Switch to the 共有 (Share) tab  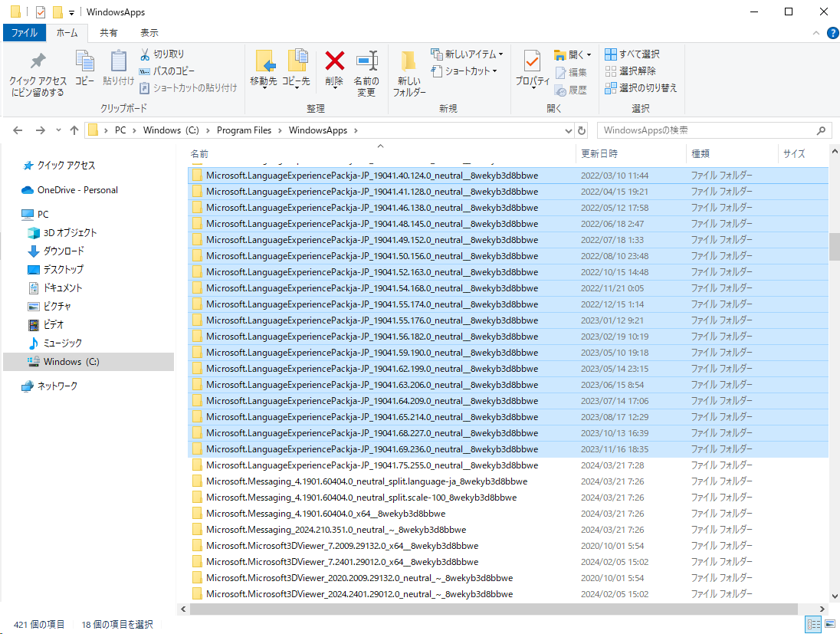coord(109,33)
